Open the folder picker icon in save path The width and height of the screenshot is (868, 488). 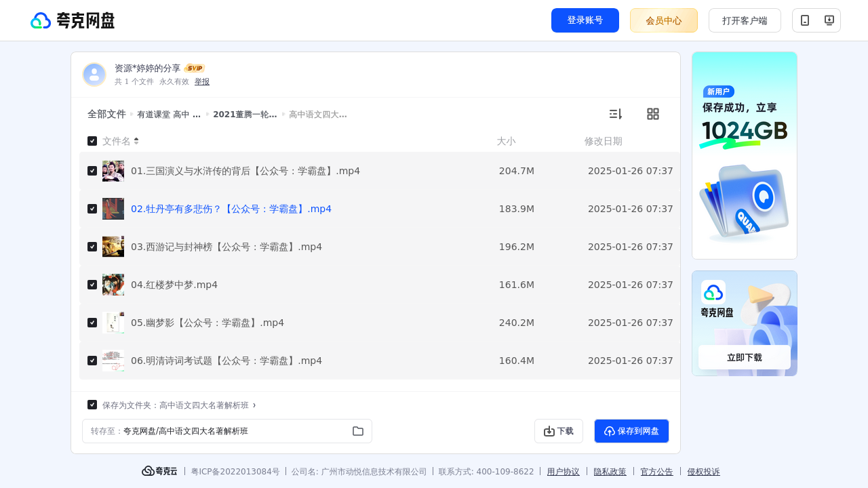(x=358, y=431)
